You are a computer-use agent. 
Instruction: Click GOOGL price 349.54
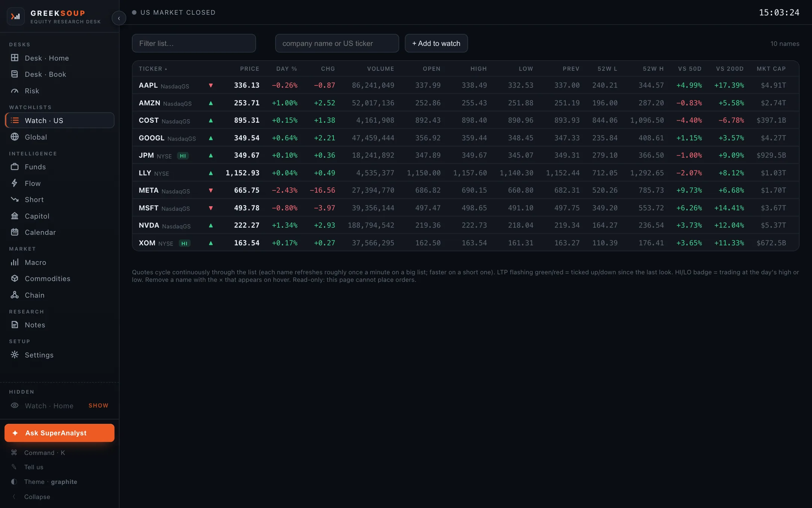247,138
